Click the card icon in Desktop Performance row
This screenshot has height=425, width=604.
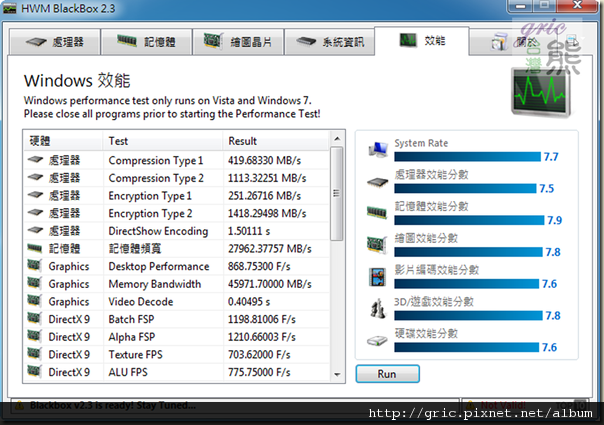34,265
